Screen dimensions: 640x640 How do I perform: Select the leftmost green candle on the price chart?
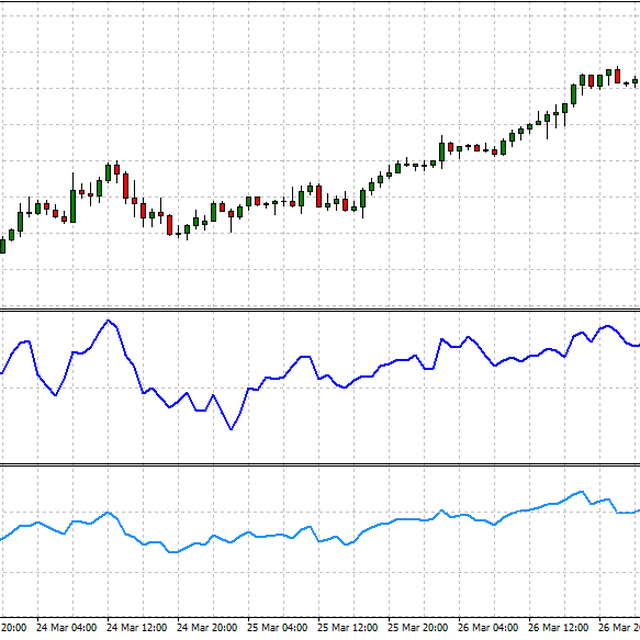[2, 245]
